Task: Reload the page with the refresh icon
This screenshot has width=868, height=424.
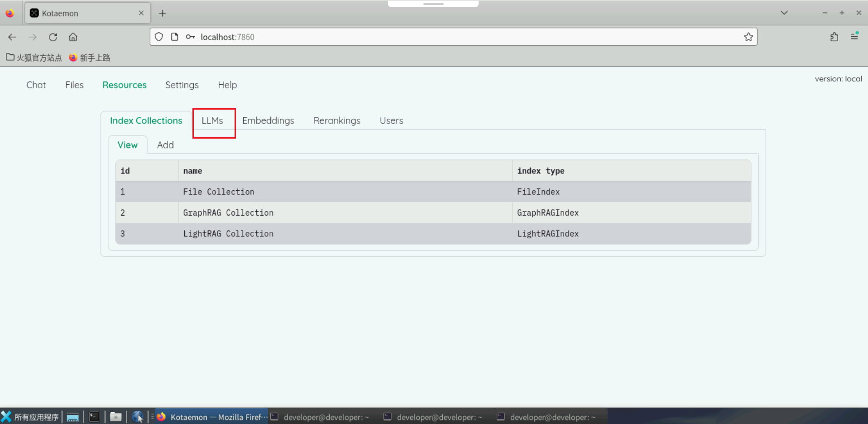Action: (x=53, y=37)
